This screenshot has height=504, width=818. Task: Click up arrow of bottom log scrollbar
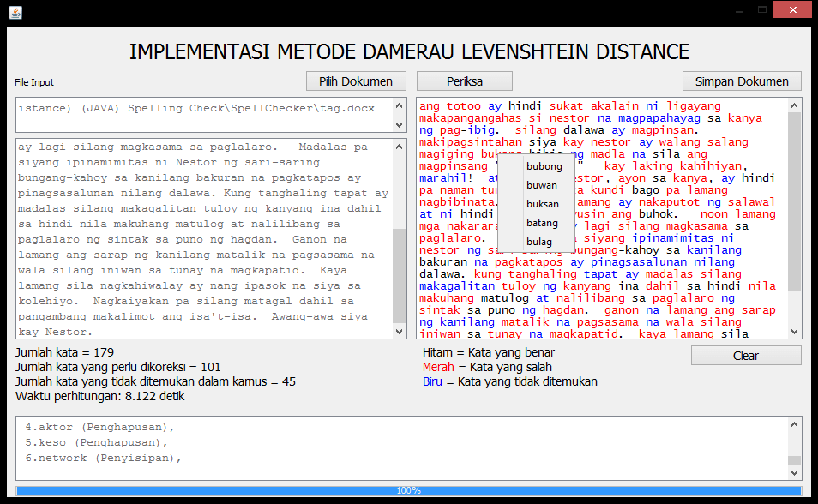pos(795,424)
